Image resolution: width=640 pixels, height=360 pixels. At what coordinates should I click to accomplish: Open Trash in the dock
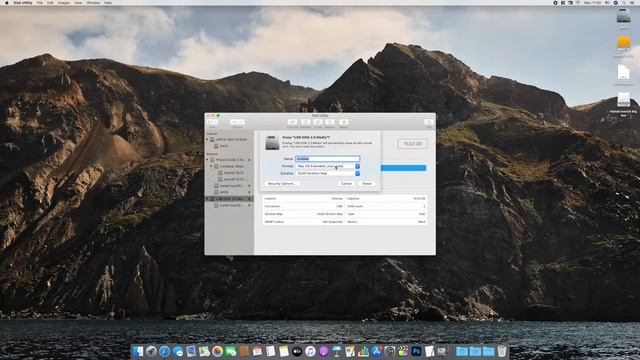(502, 351)
